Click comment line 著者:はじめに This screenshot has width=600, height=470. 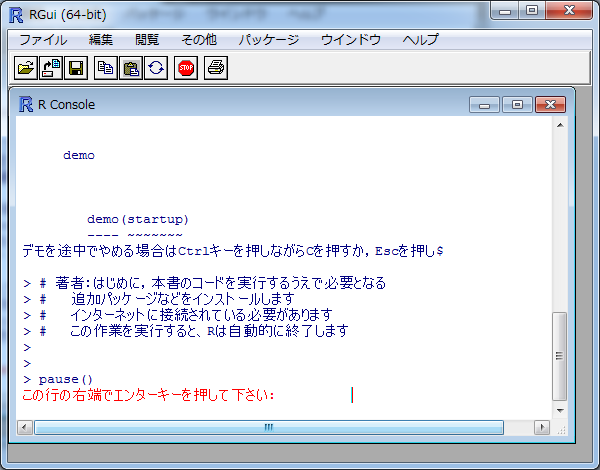(x=204, y=283)
